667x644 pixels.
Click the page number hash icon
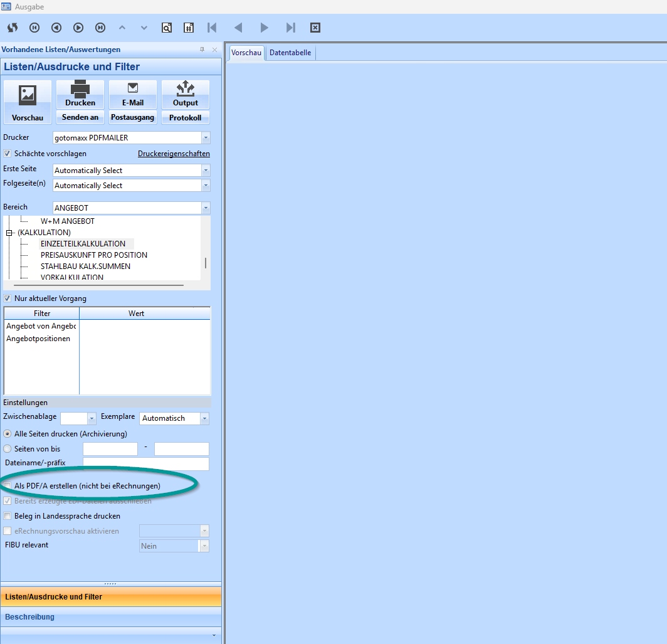[189, 28]
